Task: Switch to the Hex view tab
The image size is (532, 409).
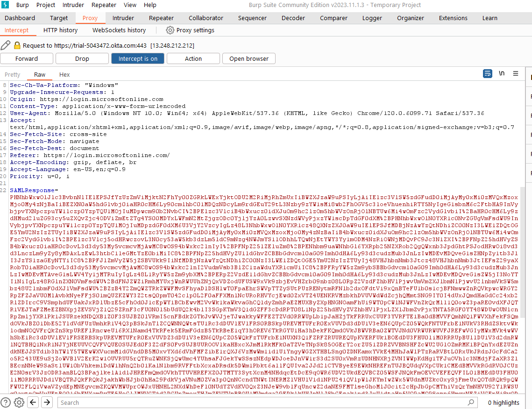Action: click(64, 74)
